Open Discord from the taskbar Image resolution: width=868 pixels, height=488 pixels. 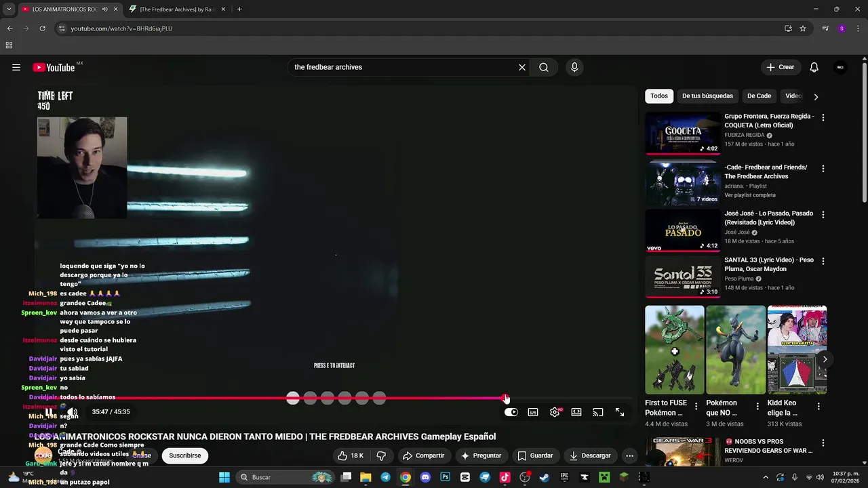coord(425,477)
